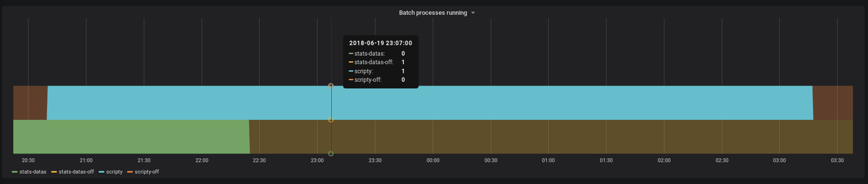Click the 03:30 time axis label

click(837, 161)
